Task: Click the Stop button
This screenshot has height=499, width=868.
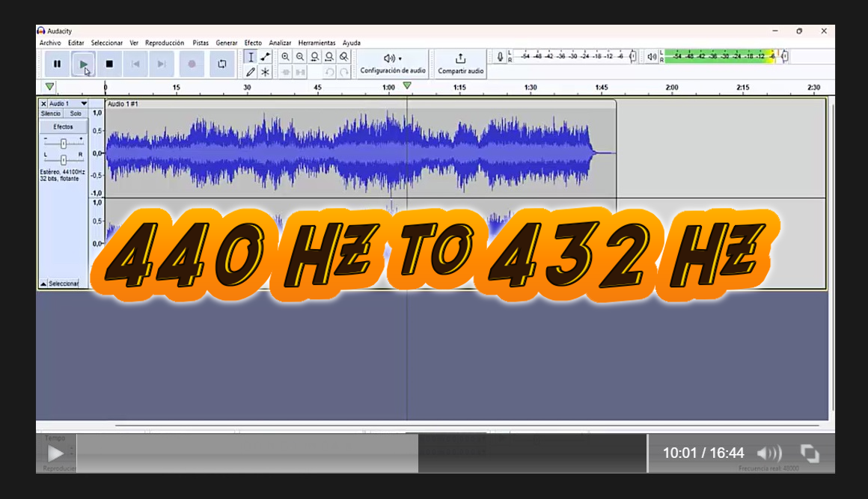Action: point(109,64)
